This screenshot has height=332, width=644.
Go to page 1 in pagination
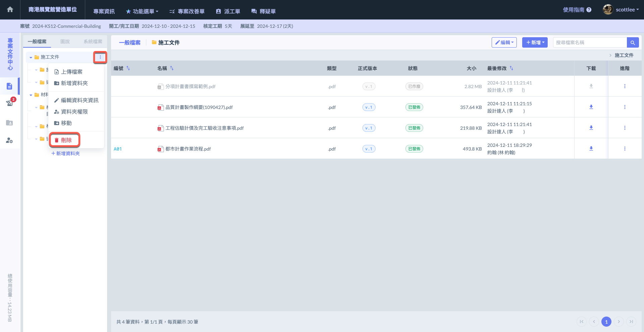point(606,322)
